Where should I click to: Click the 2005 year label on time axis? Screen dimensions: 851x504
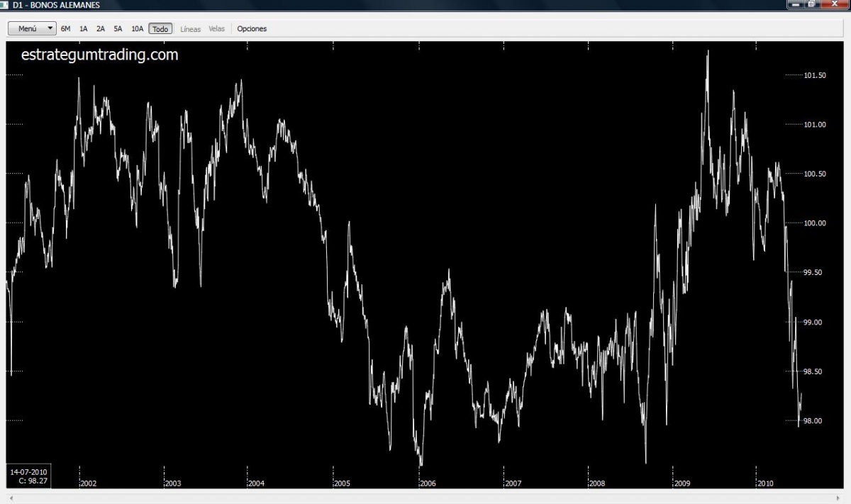click(342, 483)
